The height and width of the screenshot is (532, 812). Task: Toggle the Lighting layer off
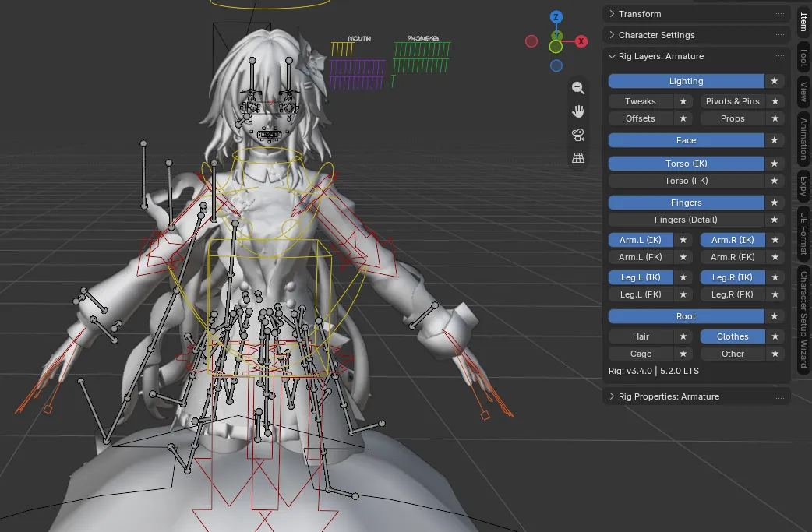(x=687, y=81)
